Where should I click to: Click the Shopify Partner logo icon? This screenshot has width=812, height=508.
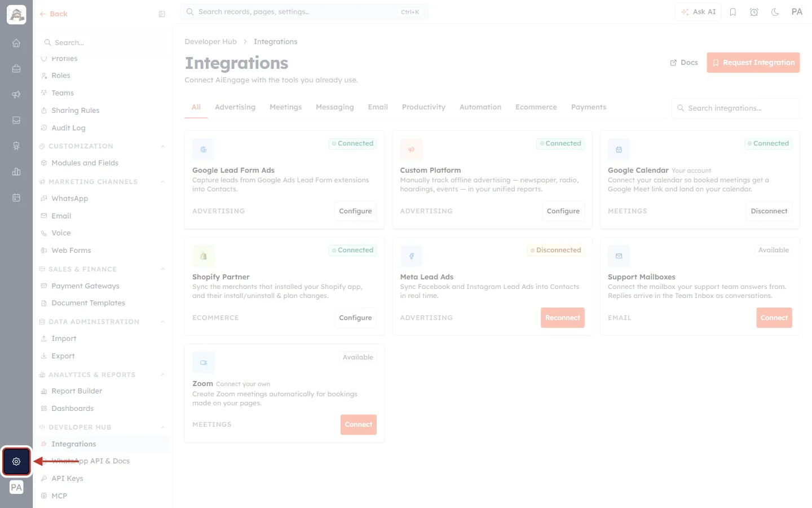tap(204, 256)
